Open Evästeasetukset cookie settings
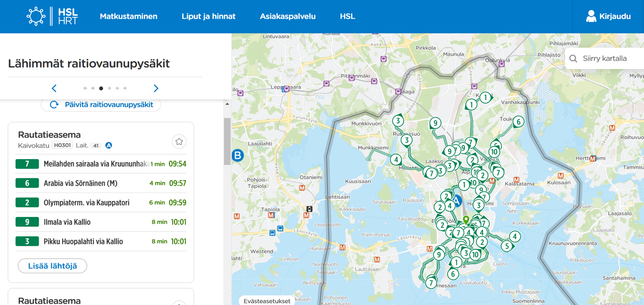The width and height of the screenshot is (644, 305). tap(267, 301)
